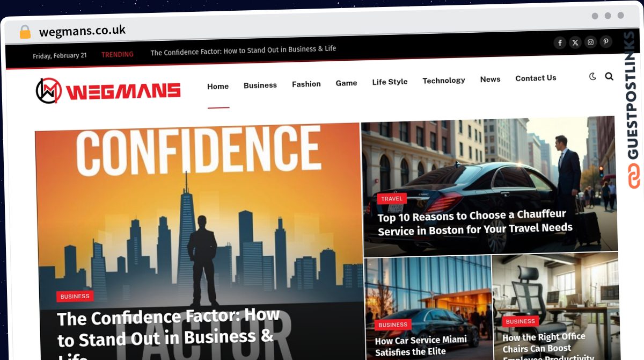Open the Life Style menu
The image size is (644, 360).
pos(390,82)
